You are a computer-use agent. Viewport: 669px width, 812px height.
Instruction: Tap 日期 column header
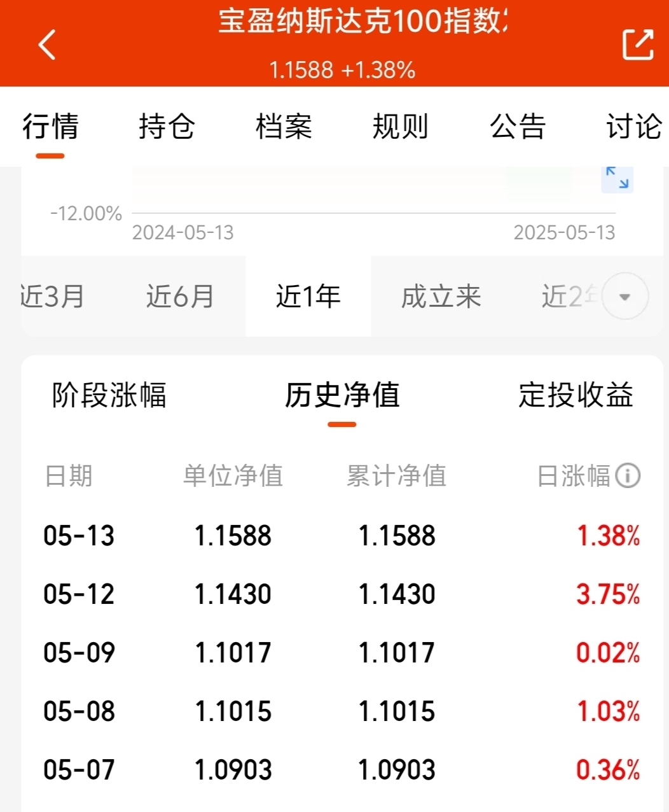[69, 475]
